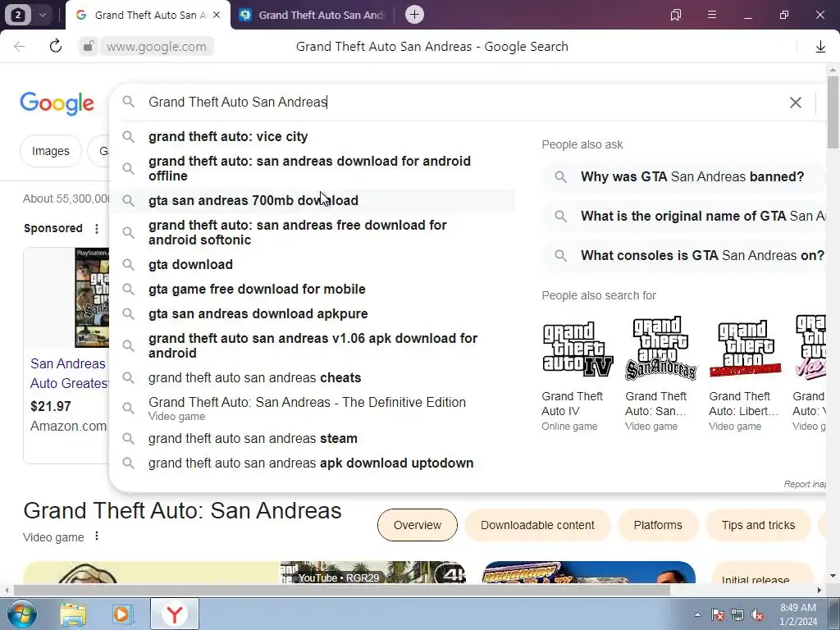Image resolution: width=840 pixels, height=630 pixels.
Task: Click the vertical scrollbar thumb
Action: [x=833, y=112]
